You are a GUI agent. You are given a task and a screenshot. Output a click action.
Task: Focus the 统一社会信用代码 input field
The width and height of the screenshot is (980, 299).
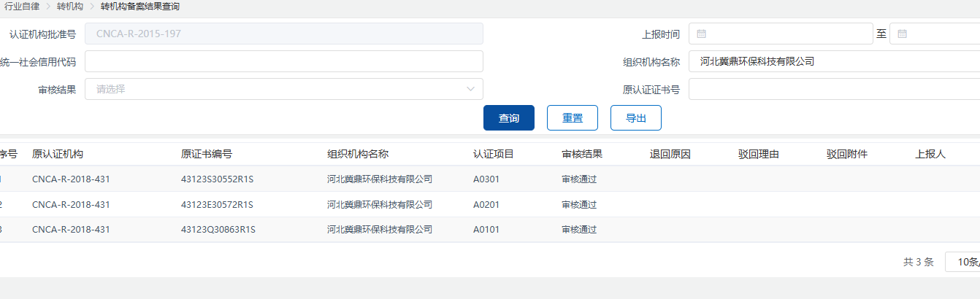coord(284,61)
